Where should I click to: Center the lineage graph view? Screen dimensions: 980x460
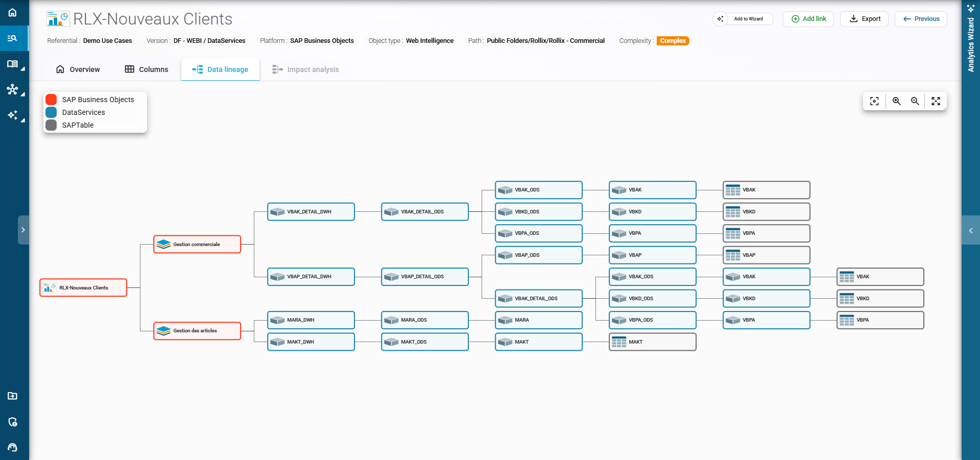point(874,101)
